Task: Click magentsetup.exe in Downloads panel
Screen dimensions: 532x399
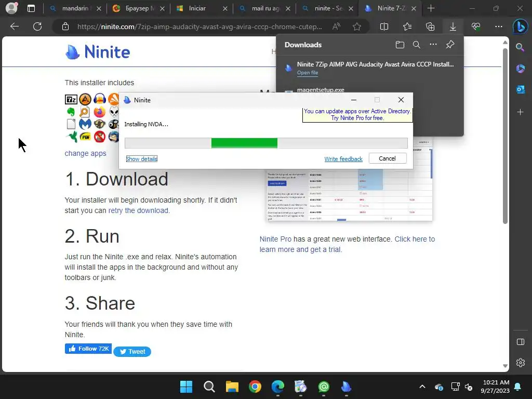Action: tap(321, 90)
